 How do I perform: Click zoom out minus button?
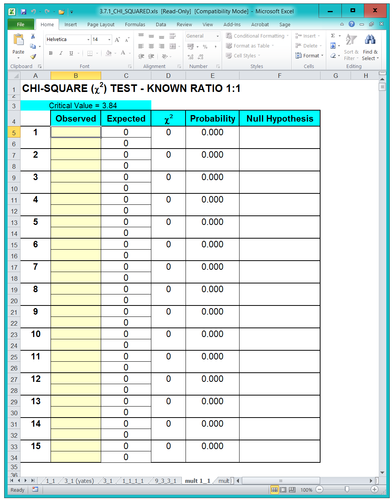point(319,489)
